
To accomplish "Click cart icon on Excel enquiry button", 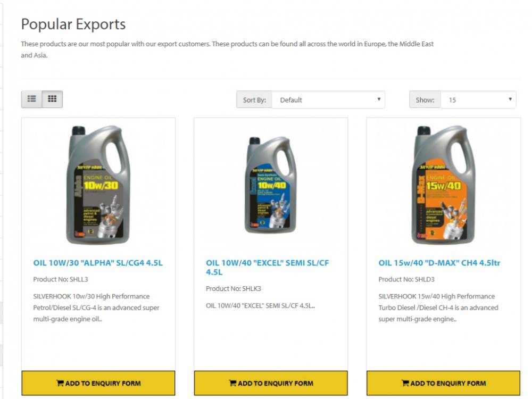I will click(x=232, y=383).
